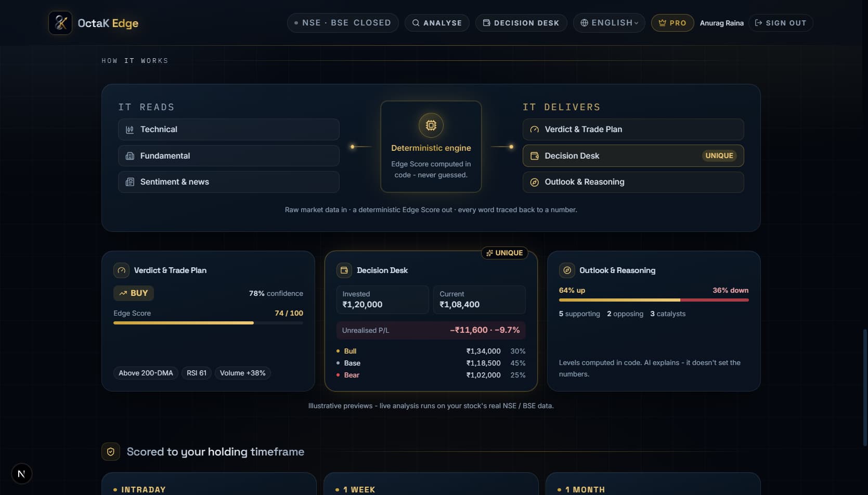Click the RSI 61 chip
This screenshot has height=495, width=868.
coord(197,373)
